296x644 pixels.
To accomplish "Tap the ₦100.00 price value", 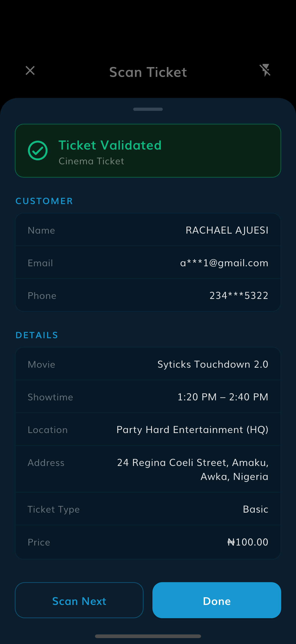I will click(x=248, y=542).
